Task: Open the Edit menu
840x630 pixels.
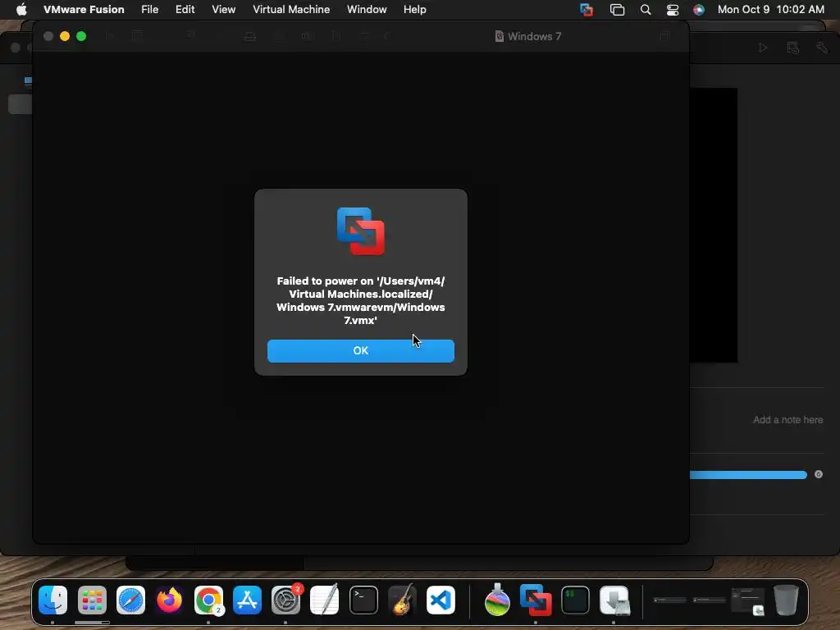Action: point(185,9)
